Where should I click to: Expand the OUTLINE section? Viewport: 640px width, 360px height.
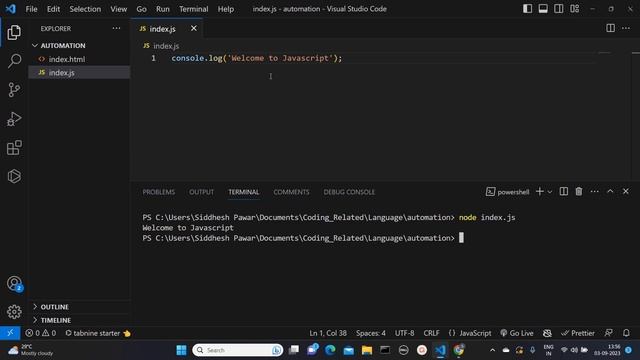(x=79, y=307)
